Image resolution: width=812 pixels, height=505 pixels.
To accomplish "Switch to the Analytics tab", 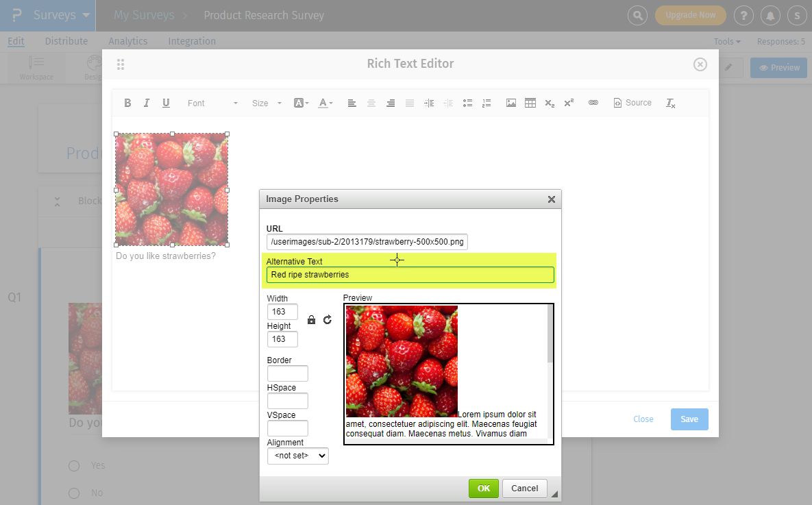I will 128,41.
